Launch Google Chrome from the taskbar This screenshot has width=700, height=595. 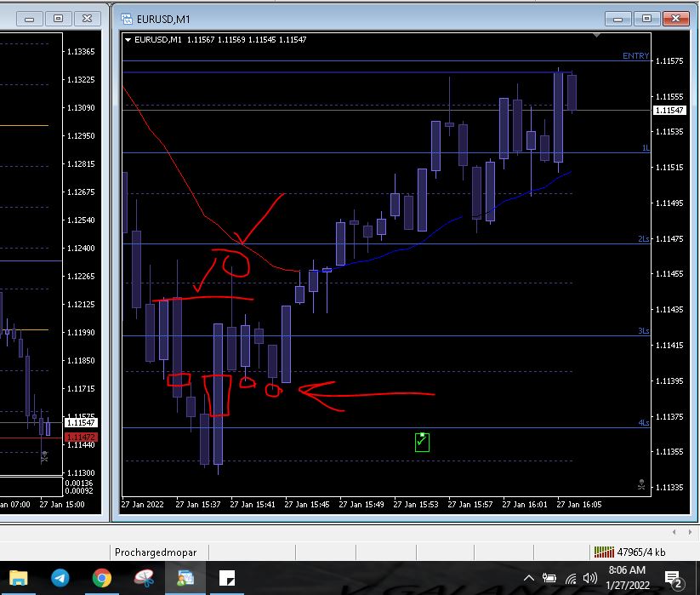102,578
